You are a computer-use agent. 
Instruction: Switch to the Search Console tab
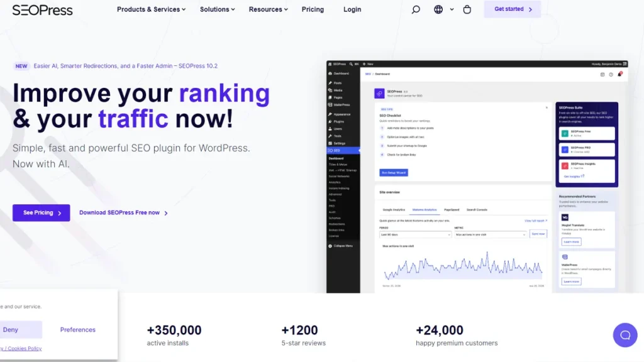(477, 210)
